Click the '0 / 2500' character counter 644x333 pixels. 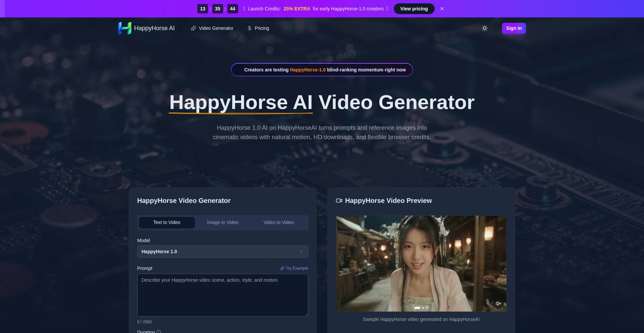144,322
